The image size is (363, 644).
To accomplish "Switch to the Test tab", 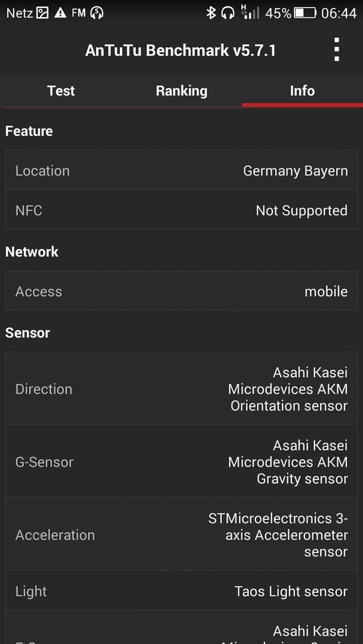I will click(61, 91).
